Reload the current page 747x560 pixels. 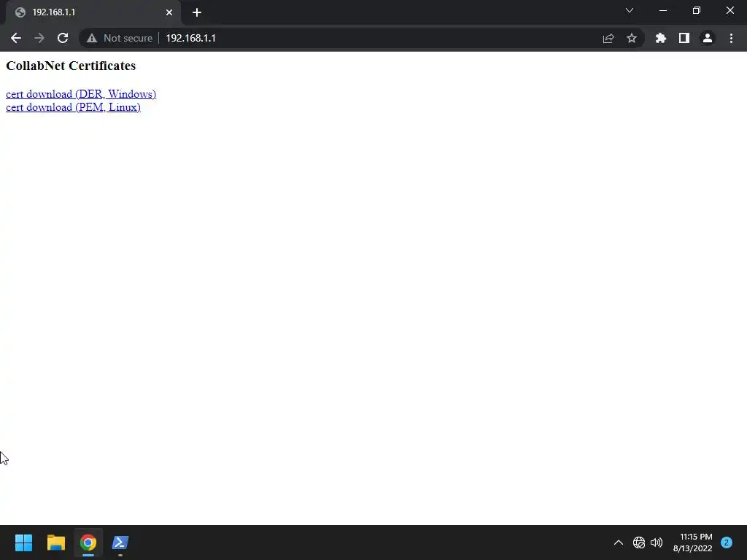pyautogui.click(x=63, y=38)
